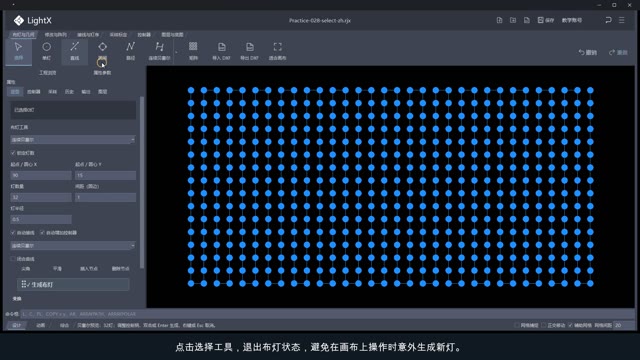Enable the grid snap checkbox in status bar

pyautogui.click(x=517, y=325)
